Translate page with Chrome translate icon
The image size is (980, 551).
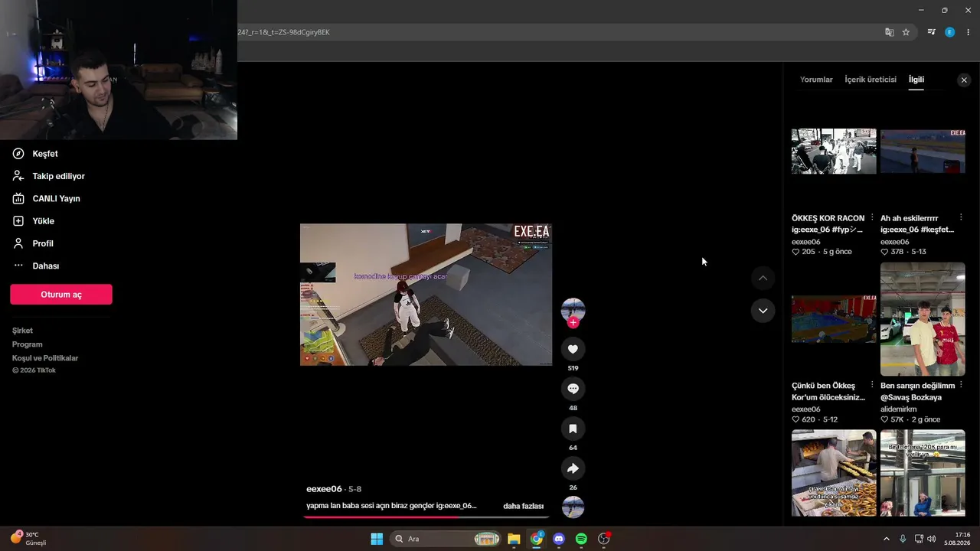[x=889, y=32]
